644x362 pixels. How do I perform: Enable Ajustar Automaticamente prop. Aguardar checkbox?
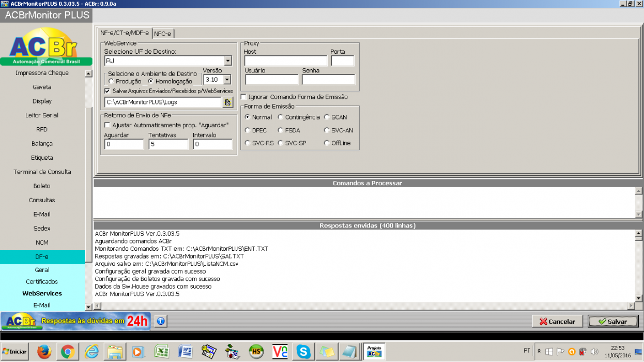[108, 125]
